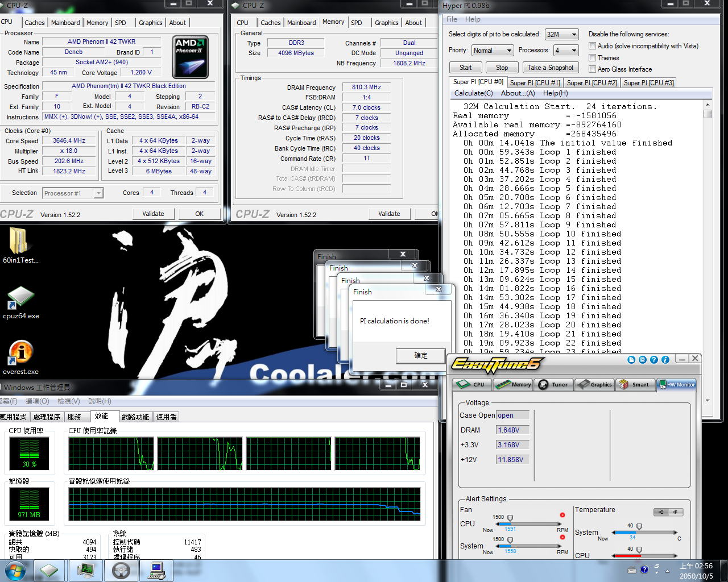Tick the Aero Glass Interface checkbox
The image size is (728, 582).
[x=592, y=69]
